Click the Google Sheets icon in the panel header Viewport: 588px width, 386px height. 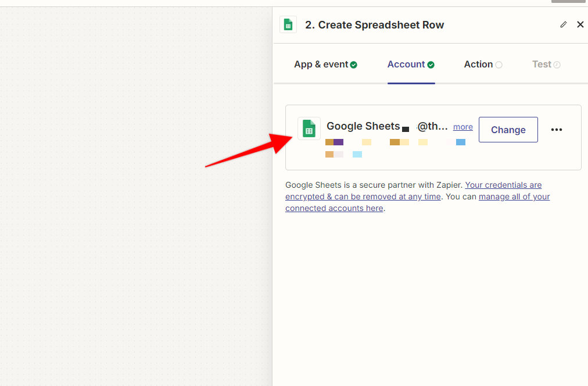click(288, 24)
